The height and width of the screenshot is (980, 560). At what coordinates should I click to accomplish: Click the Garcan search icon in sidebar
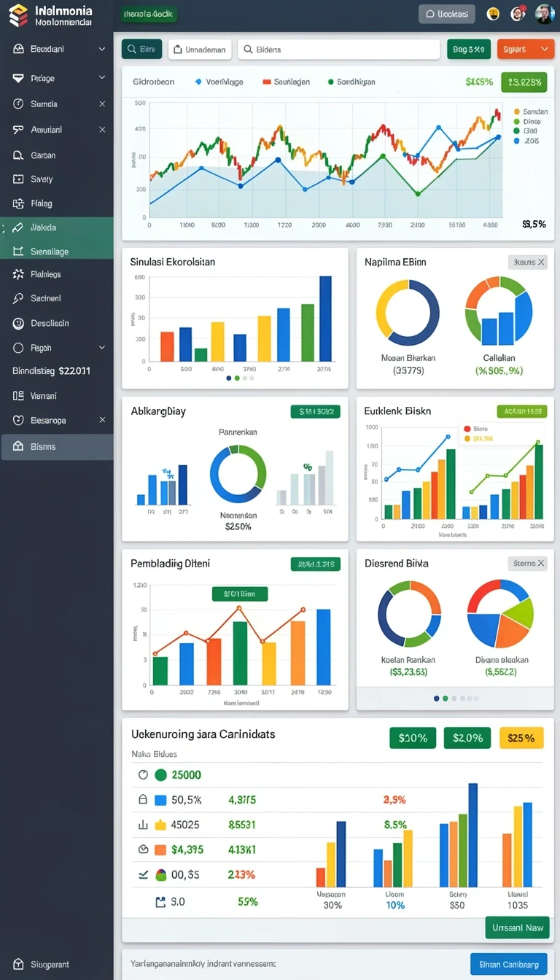18,155
